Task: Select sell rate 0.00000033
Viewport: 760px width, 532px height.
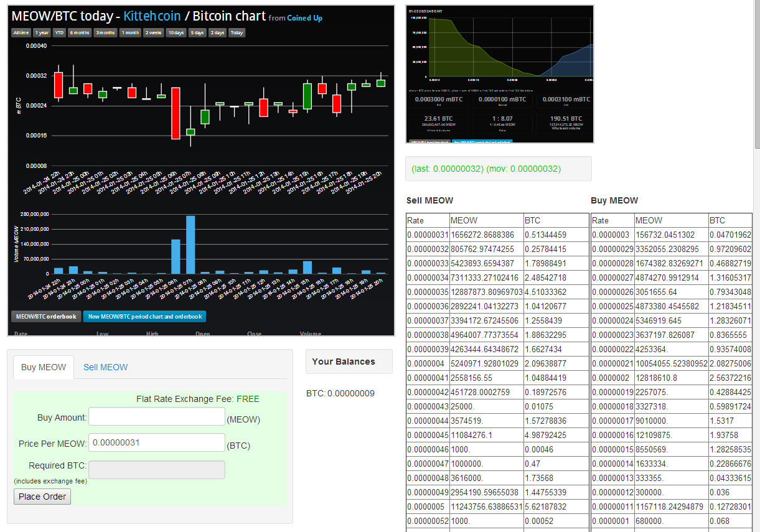Action: [x=428, y=263]
